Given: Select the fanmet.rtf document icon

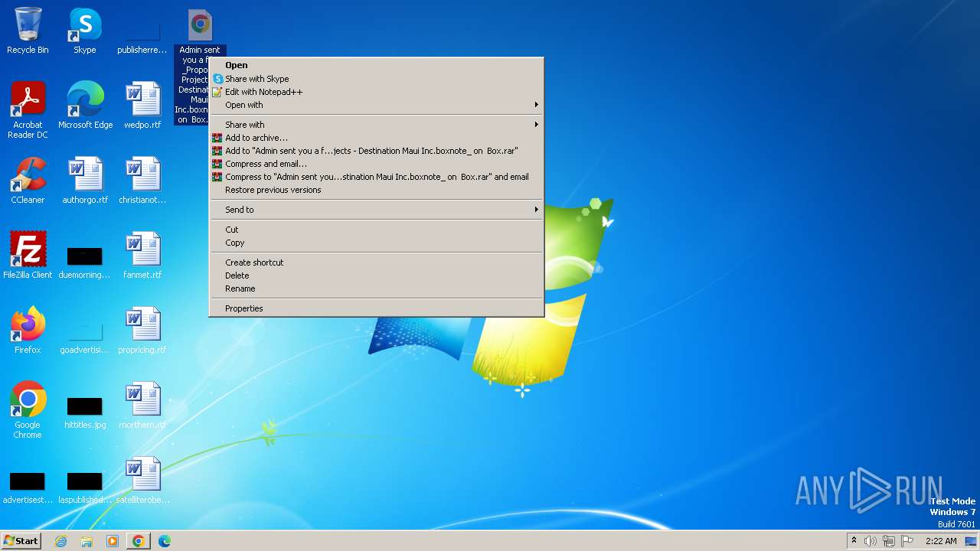Looking at the screenshot, I should (142, 256).
